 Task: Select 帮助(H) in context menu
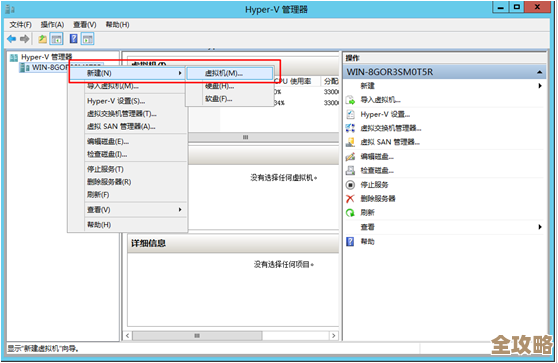[128, 225]
